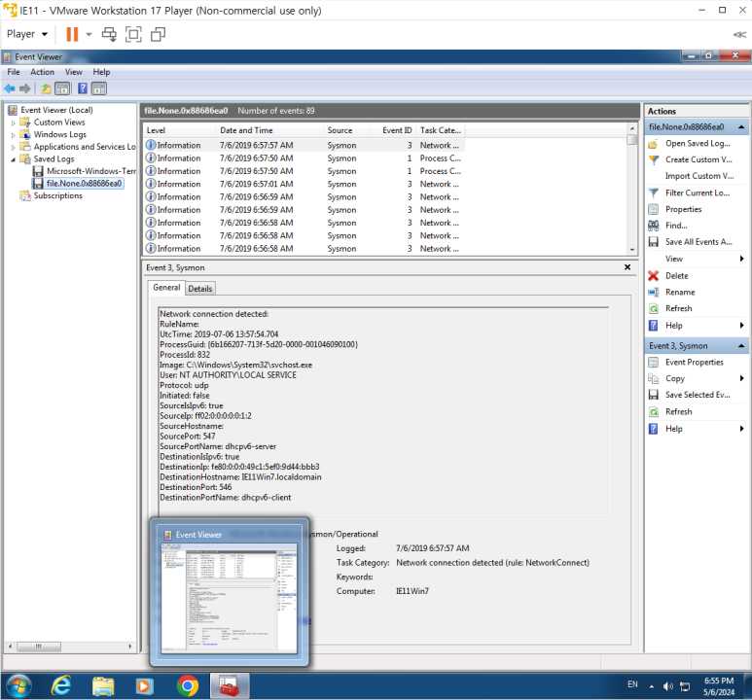Image resolution: width=752 pixels, height=700 pixels.
Task: Select Microsoft-Windows-Terr saved log
Action: click(x=90, y=171)
